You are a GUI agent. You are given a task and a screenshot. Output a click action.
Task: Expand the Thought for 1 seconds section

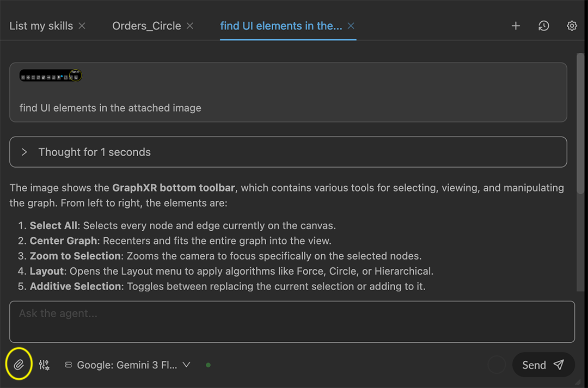(x=288, y=152)
